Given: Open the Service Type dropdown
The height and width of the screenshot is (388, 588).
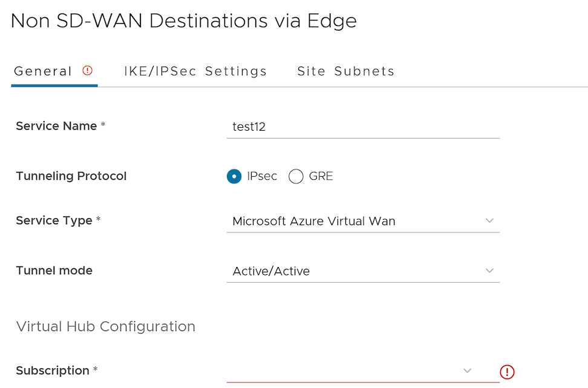Looking at the screenshot, I should click(x=363, y=221).
